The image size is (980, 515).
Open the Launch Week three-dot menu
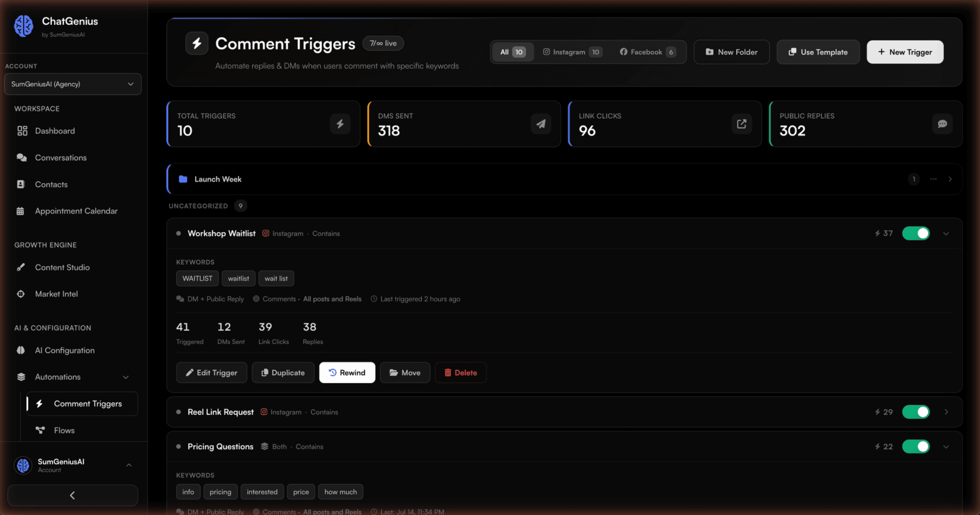click(933, 179)
